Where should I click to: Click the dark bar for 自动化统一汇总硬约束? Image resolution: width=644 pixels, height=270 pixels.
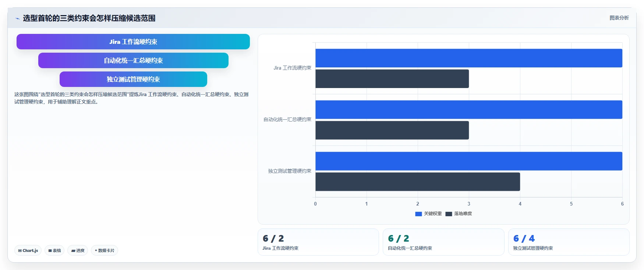[x=392, y=130]
